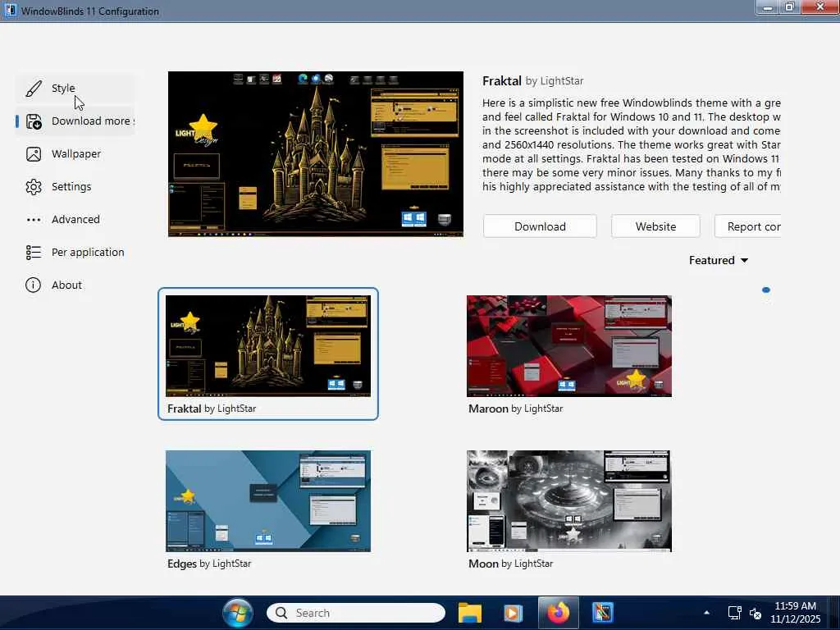
Task: Click the About info icon
Action: pos(33,285)
